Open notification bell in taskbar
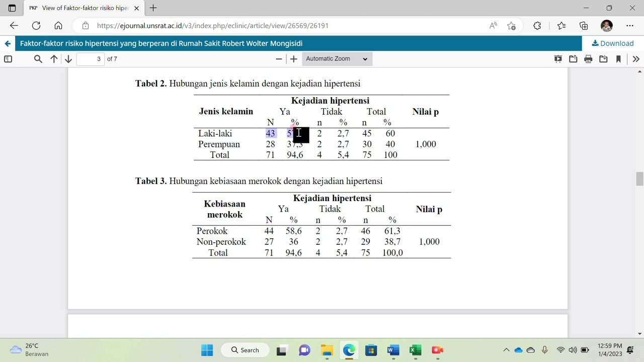 click(630, 350)
